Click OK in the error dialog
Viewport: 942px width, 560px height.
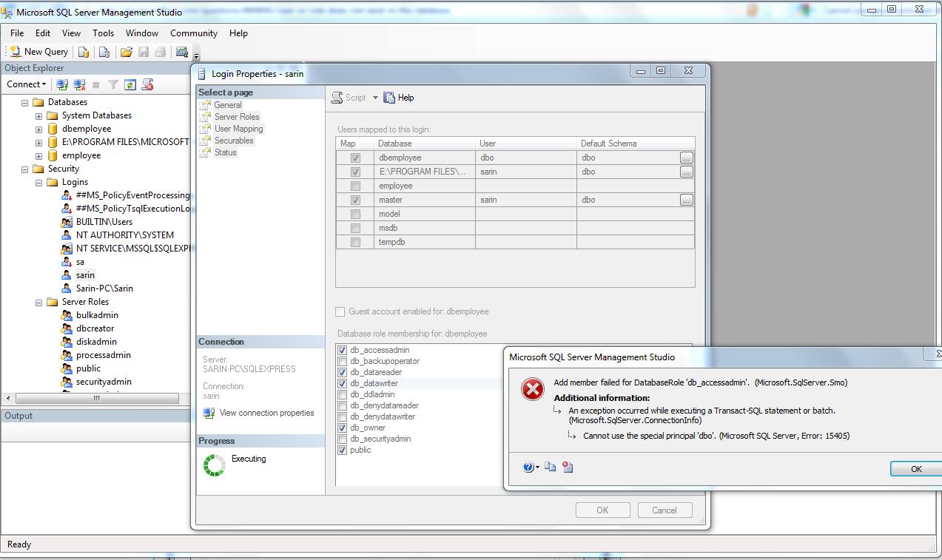coord(916,469)
